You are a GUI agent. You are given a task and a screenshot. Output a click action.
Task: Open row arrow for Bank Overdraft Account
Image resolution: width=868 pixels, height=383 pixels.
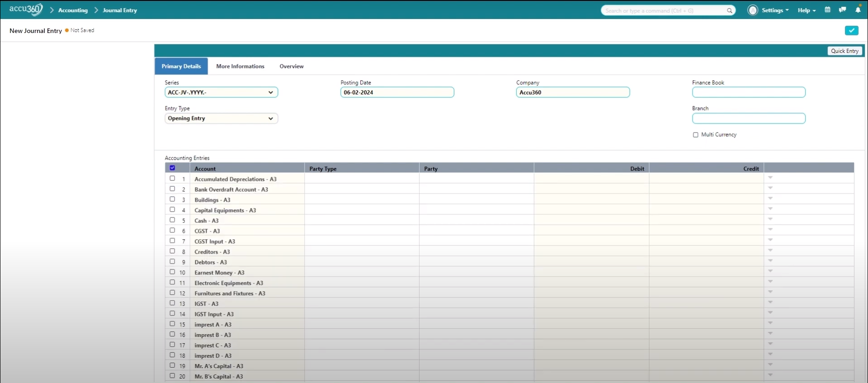pyautogui.click(x=770, y=188)
